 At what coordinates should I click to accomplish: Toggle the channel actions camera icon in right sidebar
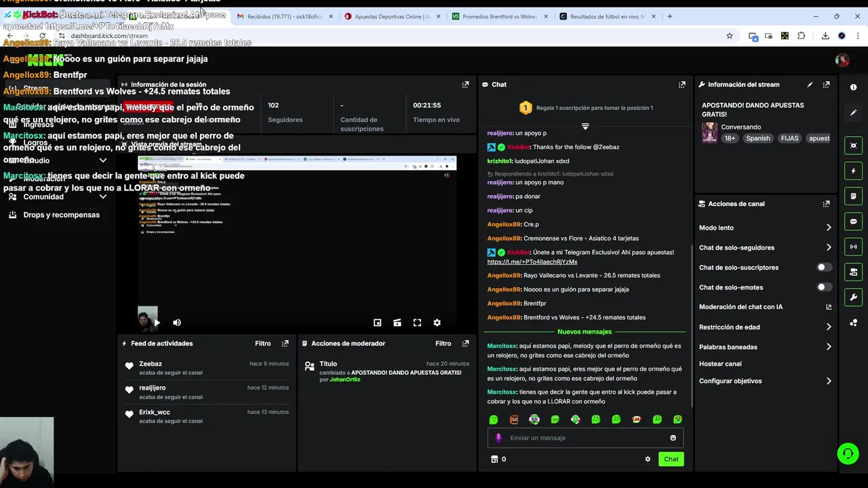pyautogui.click(x=853, y=272)
